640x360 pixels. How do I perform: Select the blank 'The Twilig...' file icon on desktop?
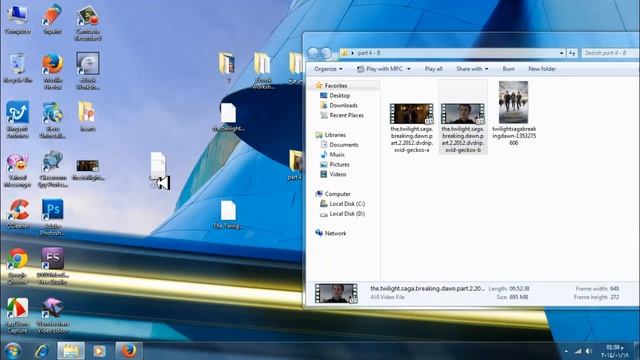click(x=228, y=215)
